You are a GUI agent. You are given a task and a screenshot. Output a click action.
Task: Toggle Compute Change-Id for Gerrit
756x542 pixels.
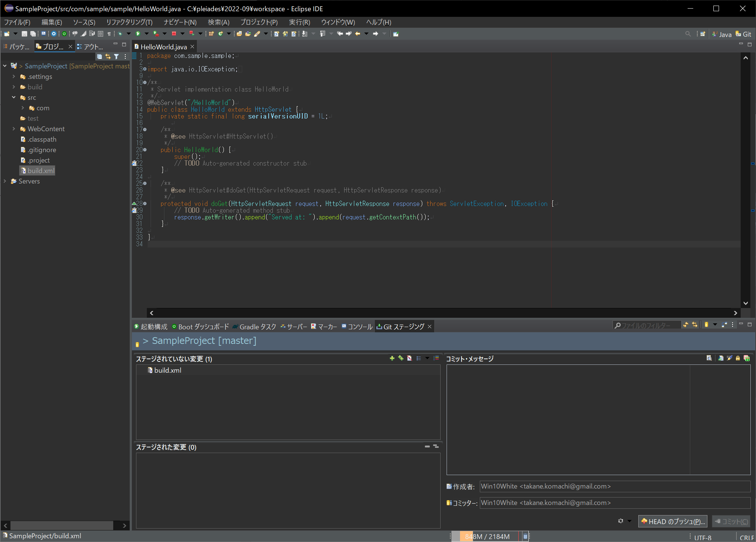click(x=747, y=358)
